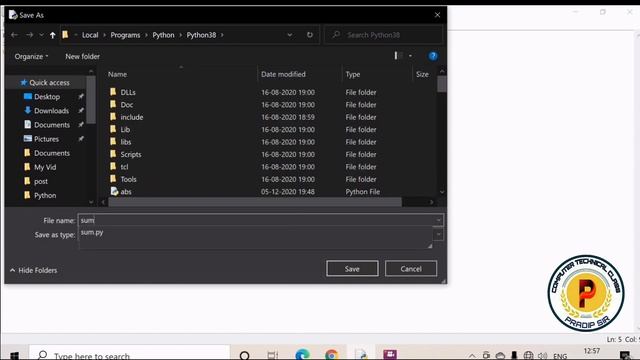Close the Save As dialog
640x360 pixels.
[x=437, y=15]
